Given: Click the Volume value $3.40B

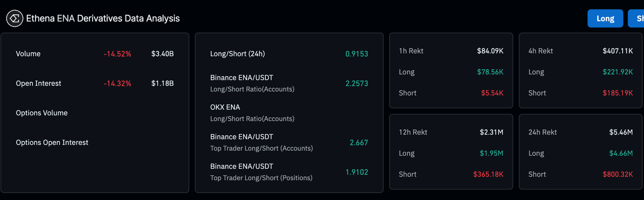Looking at the screenshot, I should tap(163, 54).
